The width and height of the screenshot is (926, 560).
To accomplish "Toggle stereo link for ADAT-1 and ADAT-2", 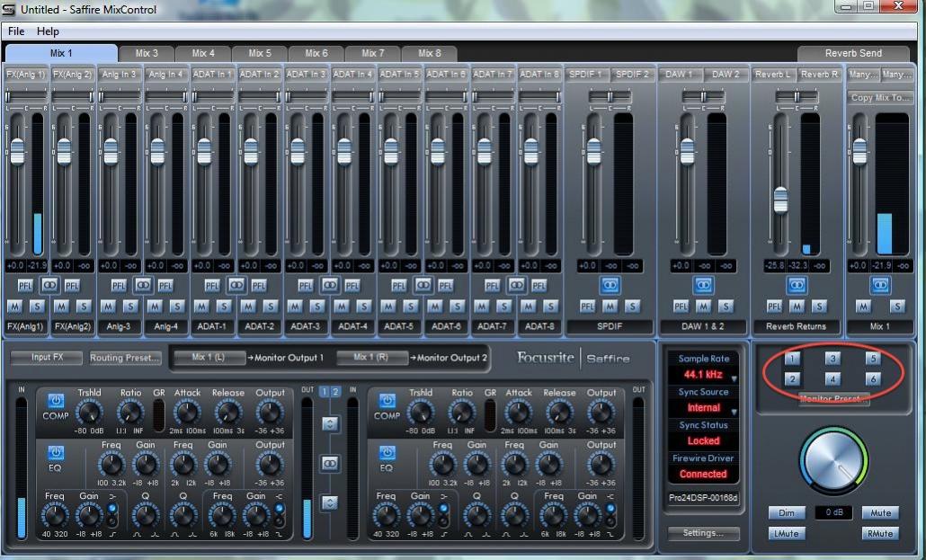I will 236,285.
